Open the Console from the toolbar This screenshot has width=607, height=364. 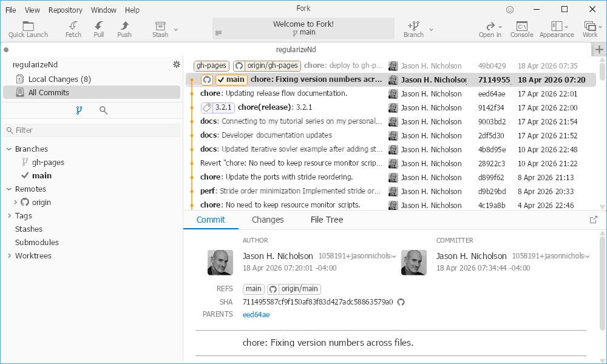pyautogui.click(x=521, y=26)
